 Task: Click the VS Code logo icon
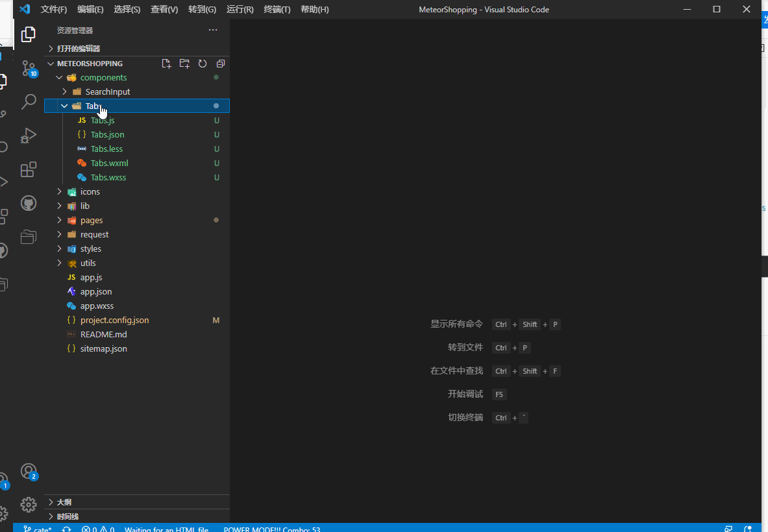click(x=25, y=9)
